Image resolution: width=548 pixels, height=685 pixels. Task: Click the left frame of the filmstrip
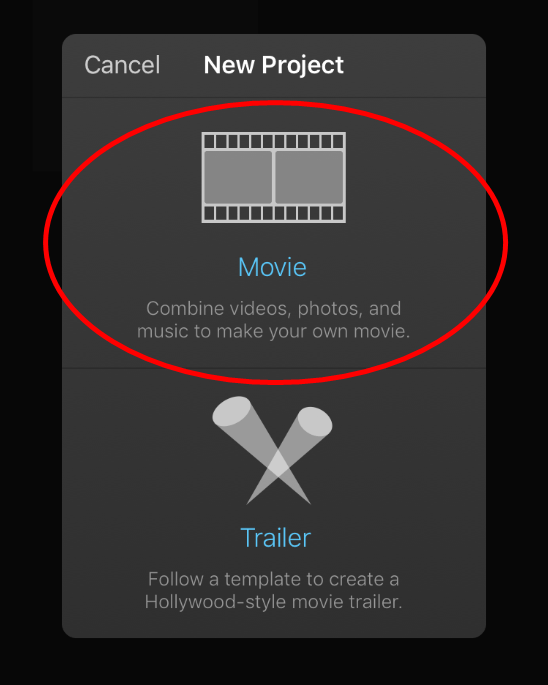click(x=238, y=177)
